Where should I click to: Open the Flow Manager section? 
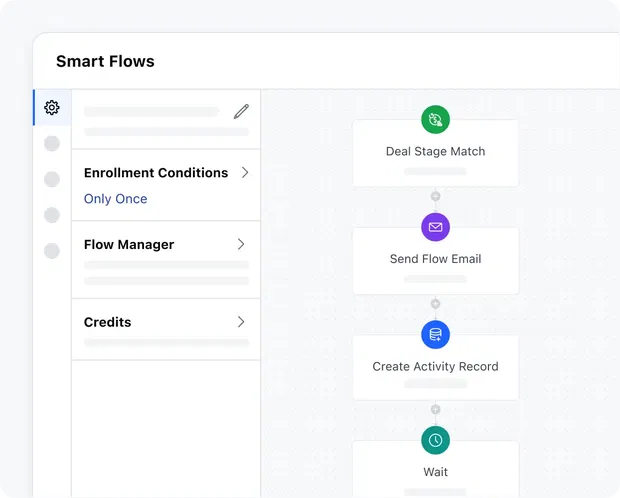[x=129, y=245]
